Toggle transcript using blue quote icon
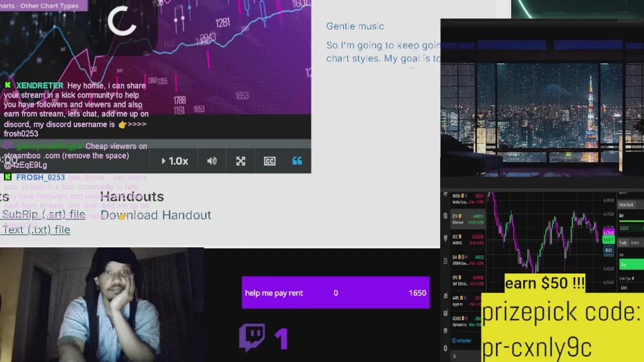644x362 pixels. coord(297,161)
